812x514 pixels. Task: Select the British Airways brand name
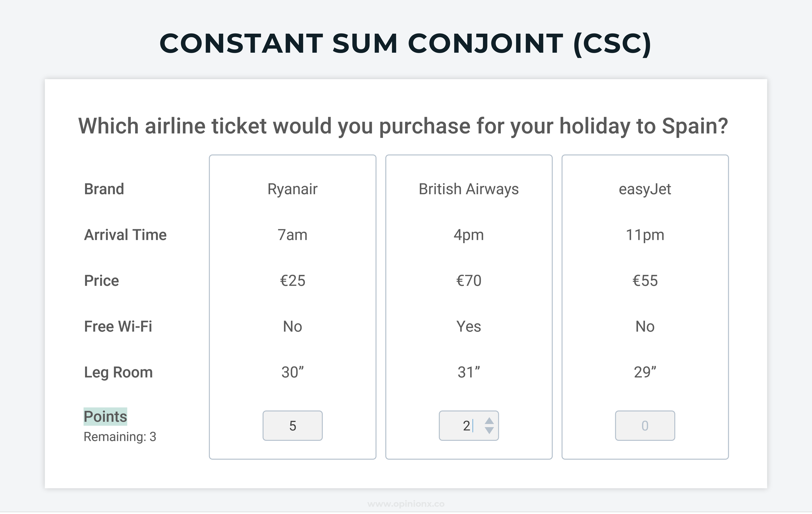click(x=469, y=189)
